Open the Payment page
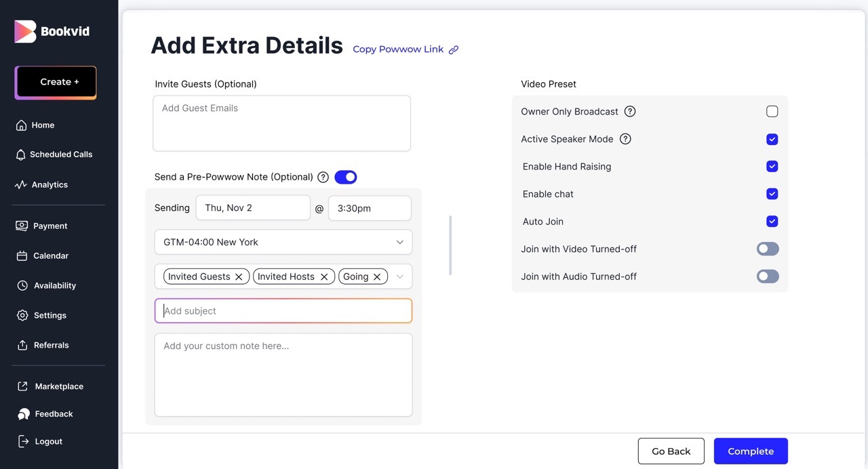This screenshot has width=868, height=469. tap(50, 226)
